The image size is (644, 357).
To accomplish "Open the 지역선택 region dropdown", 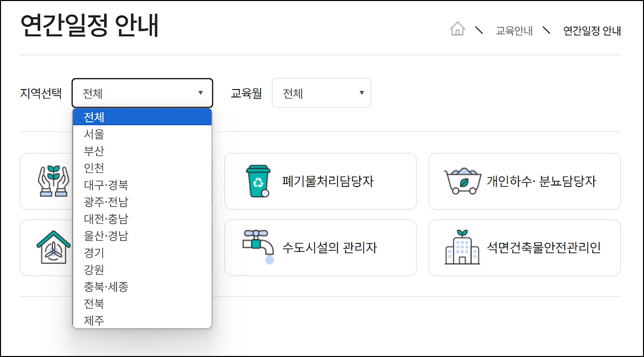I will click(x=142, y=93).
